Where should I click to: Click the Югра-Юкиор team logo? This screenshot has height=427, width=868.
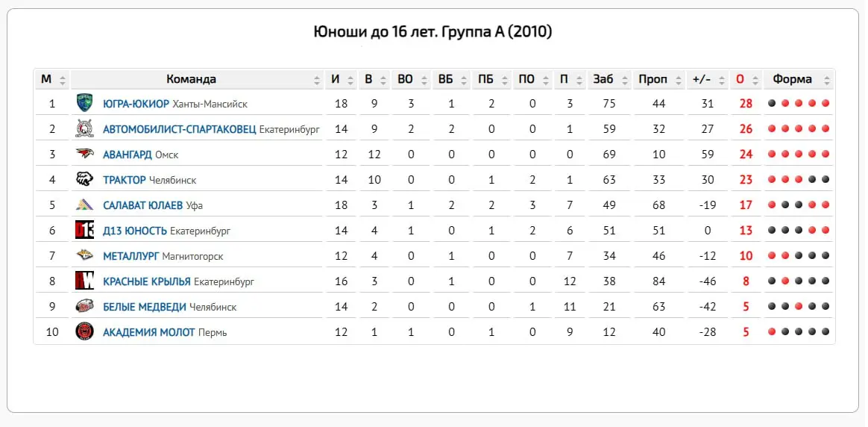coord(84,103)
